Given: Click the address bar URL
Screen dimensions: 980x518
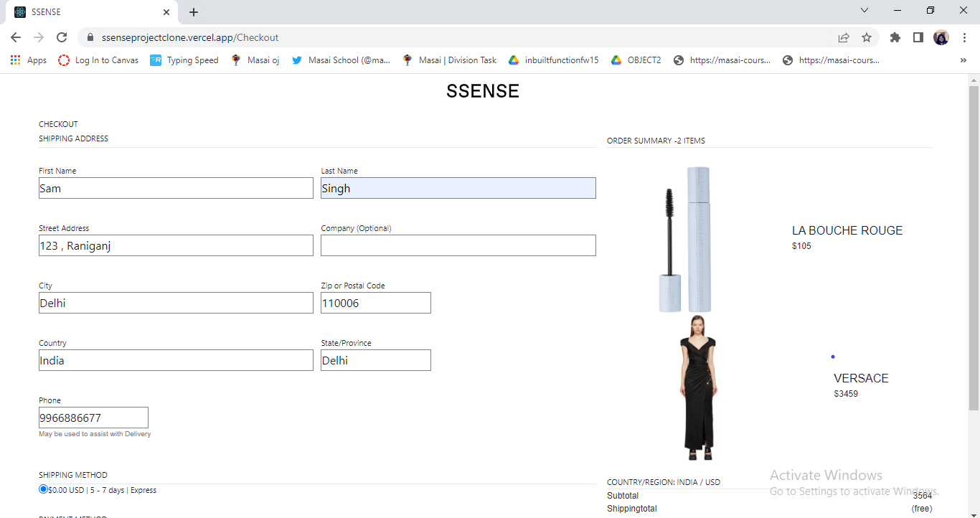Looking at the screenshot, I should point(190,37).
